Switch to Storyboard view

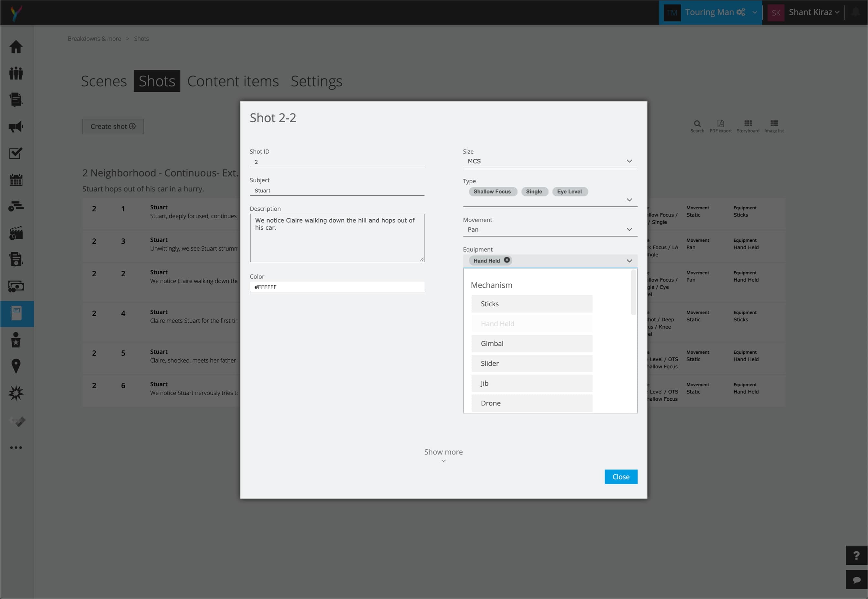point(748,126)
